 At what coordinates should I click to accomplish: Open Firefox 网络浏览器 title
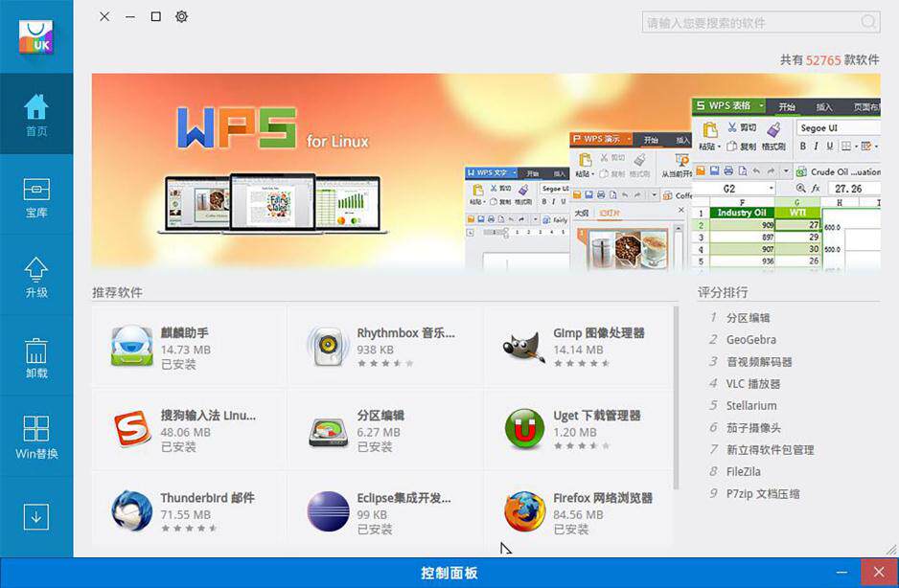(x=603, y=498)
